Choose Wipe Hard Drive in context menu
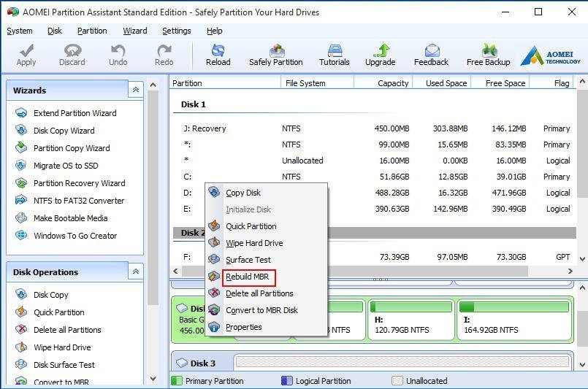Image resolution: width=588 pixels, height=389 pixels. [267, 243]
